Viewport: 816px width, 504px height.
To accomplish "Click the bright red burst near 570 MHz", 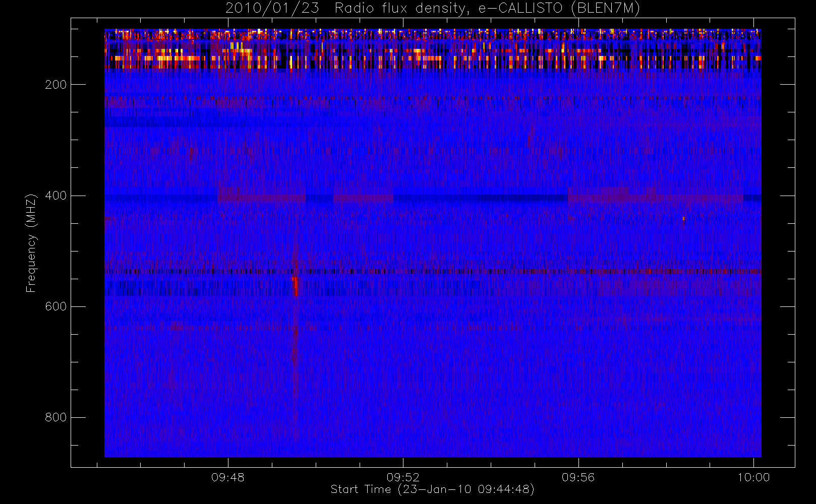I will [295, 286].
